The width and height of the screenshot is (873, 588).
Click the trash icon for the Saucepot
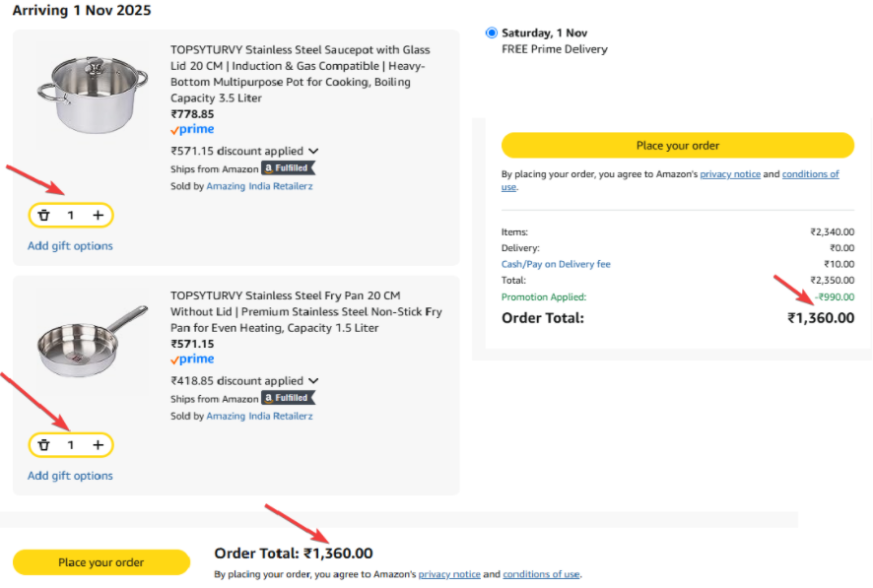coord(43,215)
